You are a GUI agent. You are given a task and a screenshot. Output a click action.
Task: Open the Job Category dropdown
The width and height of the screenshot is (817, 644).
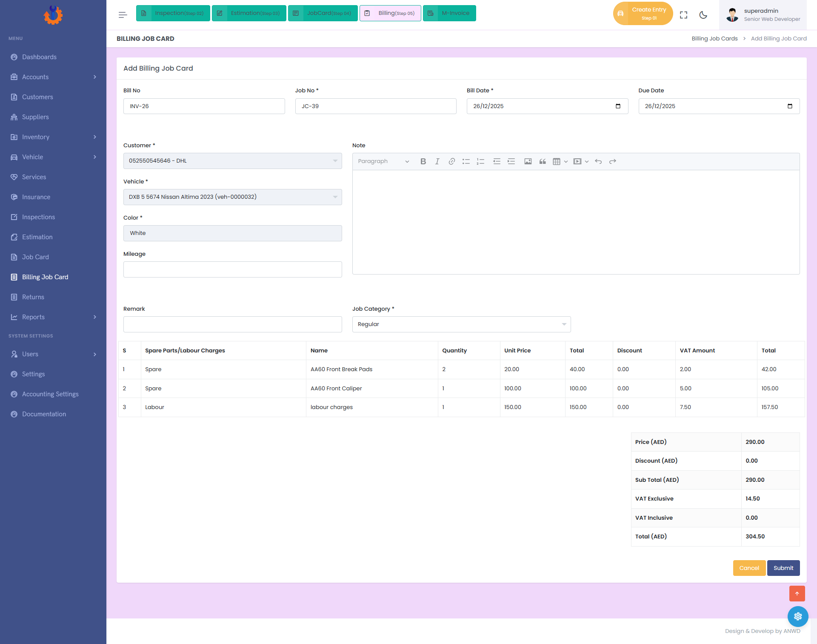point(461,324)
